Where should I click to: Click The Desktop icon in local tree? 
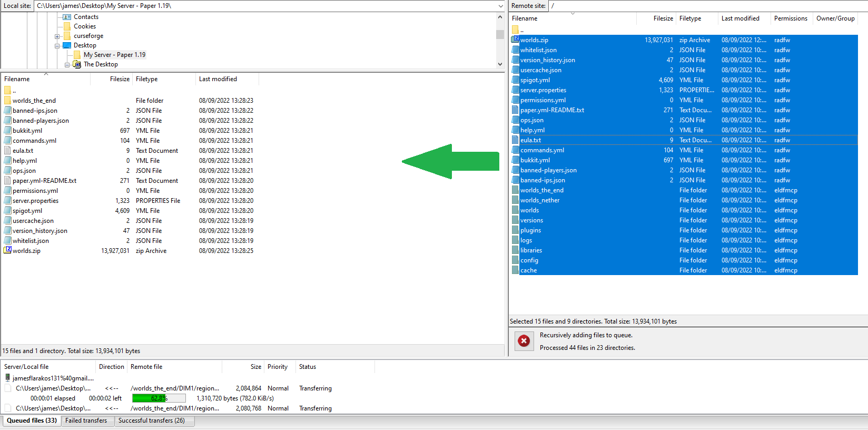coord(77,64)
